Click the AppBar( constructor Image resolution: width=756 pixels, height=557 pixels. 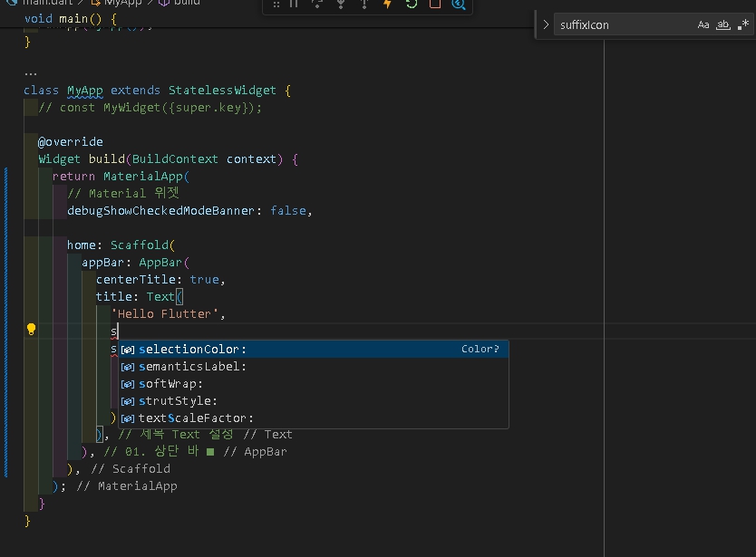[164, 262]
